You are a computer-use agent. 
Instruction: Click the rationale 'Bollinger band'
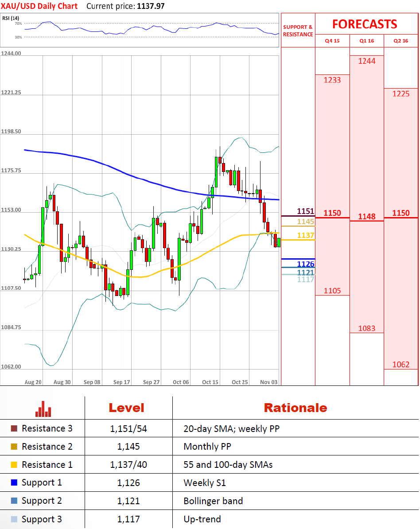pos(213,501)
